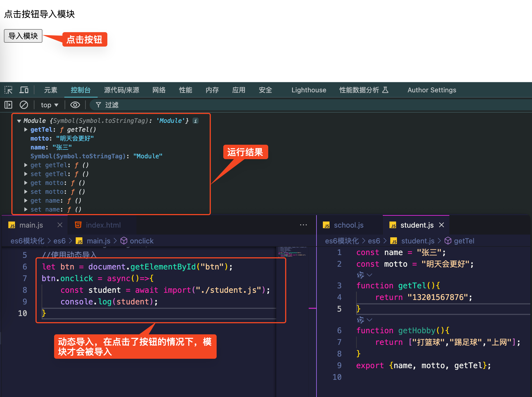
Task: Click the inspect element picker icon
Action: click(8, 90)
